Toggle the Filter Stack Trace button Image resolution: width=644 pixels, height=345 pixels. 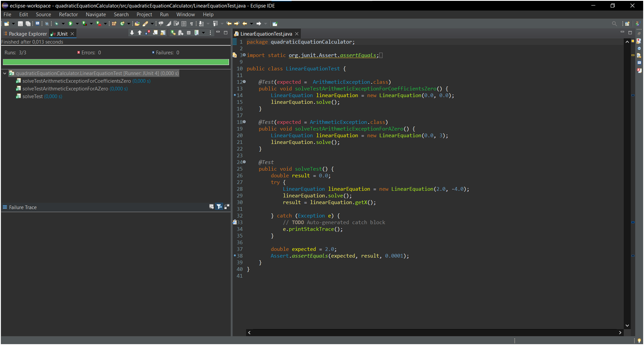219,207
